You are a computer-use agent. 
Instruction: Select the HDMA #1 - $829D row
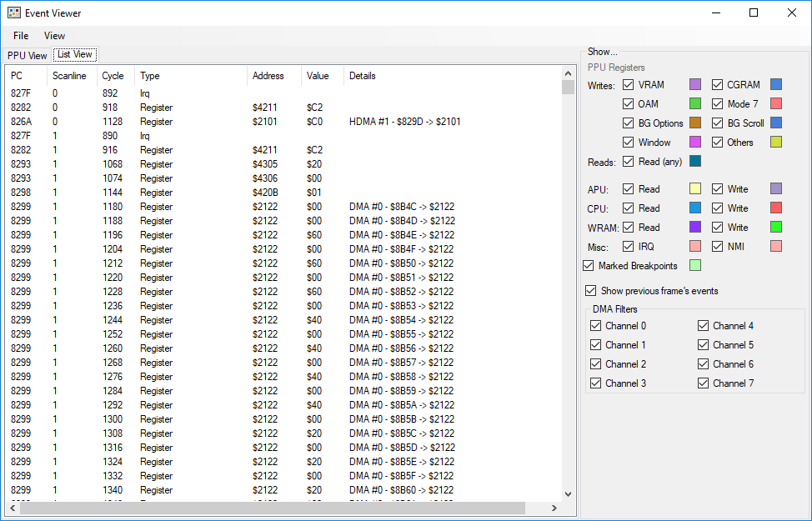coord(283,122)
